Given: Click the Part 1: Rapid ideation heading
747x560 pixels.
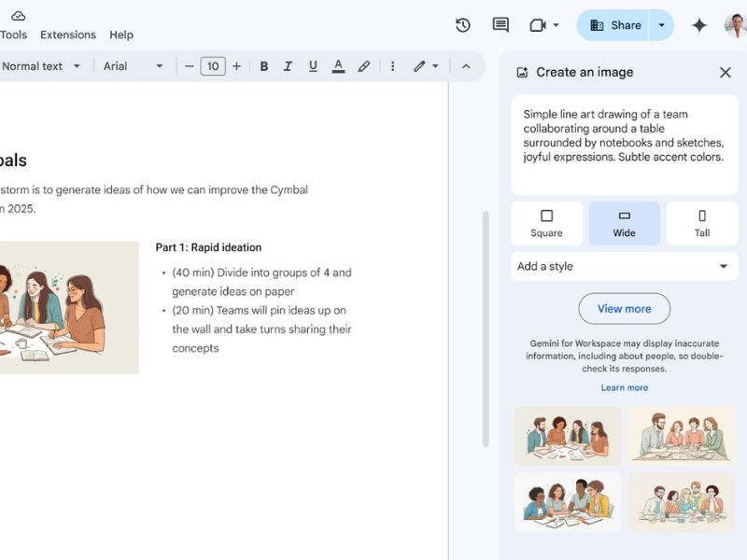Looking at the screenshot, I should [x=208, y=247].
